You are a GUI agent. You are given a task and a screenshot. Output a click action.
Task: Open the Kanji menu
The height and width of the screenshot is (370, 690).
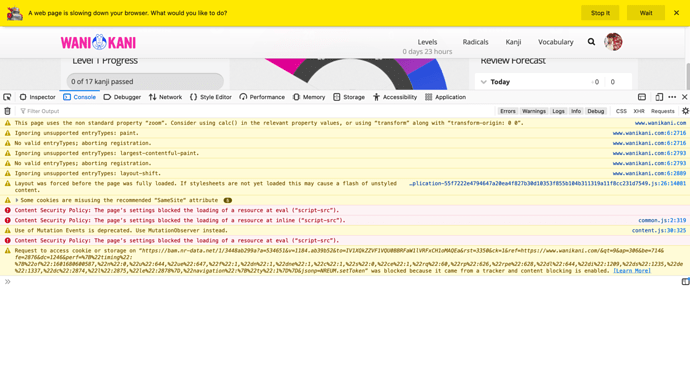pyautogui.click(x=513, y=42)
